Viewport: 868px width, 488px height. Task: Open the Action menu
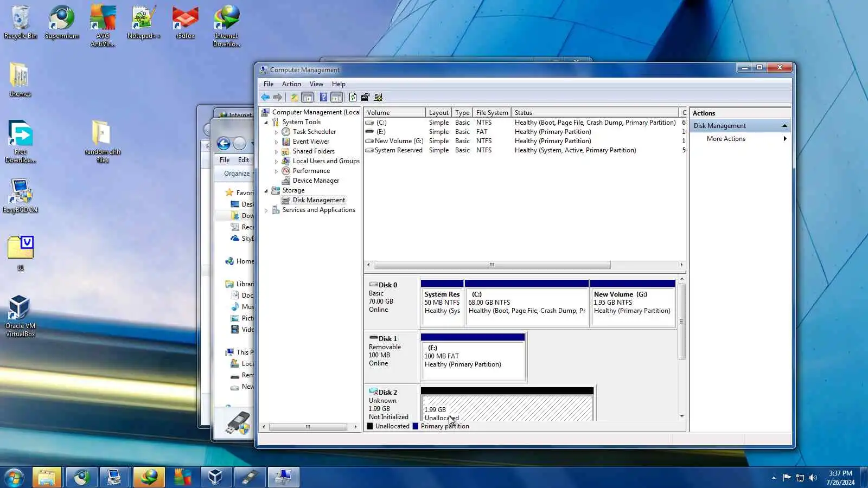pos(291,84)
